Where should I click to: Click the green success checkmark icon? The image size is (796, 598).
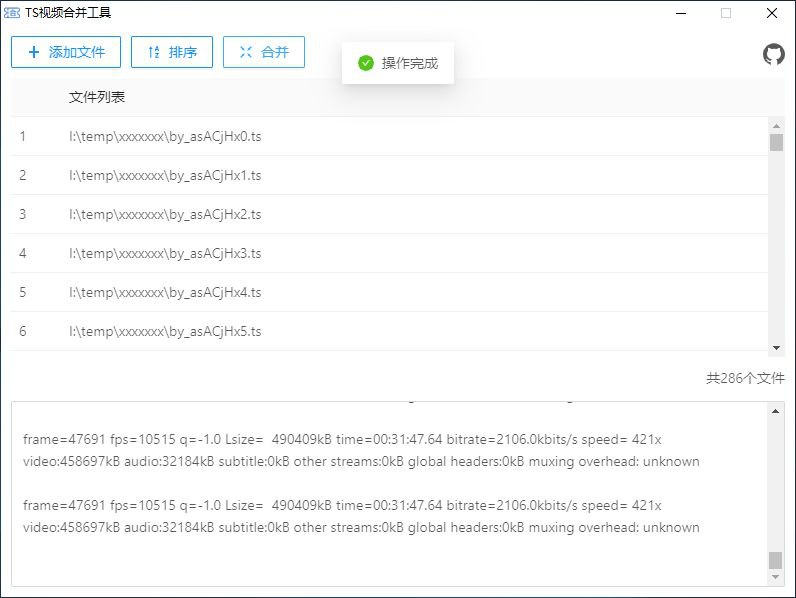coord(366,63)
